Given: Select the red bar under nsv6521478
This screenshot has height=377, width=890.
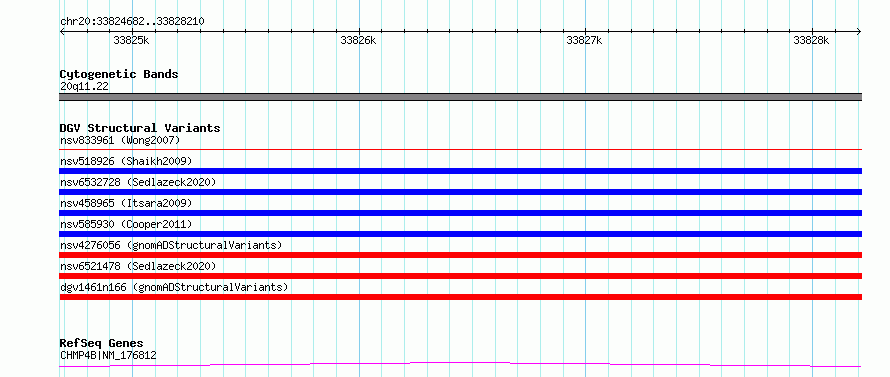Looking at the screenshot, I should pyautogui.click(x=460, y=276).
